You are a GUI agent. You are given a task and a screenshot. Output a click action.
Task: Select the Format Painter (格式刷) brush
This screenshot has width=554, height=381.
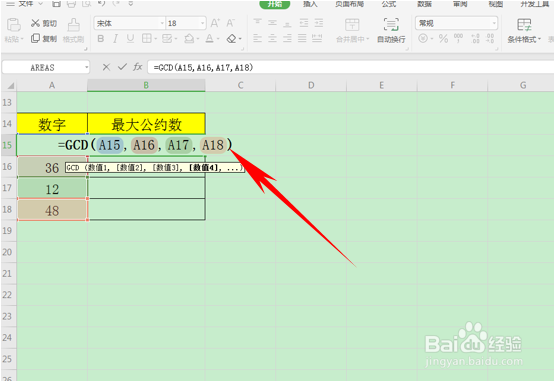(73, 25)
